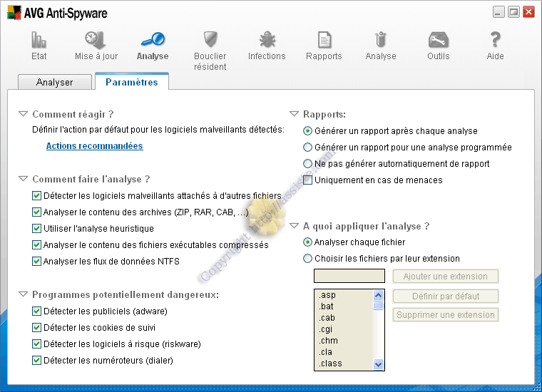Toggle 'Analyser les flux de données NTFS'
The height and width of the screenshot is (392, 542).
pos(36,261)
